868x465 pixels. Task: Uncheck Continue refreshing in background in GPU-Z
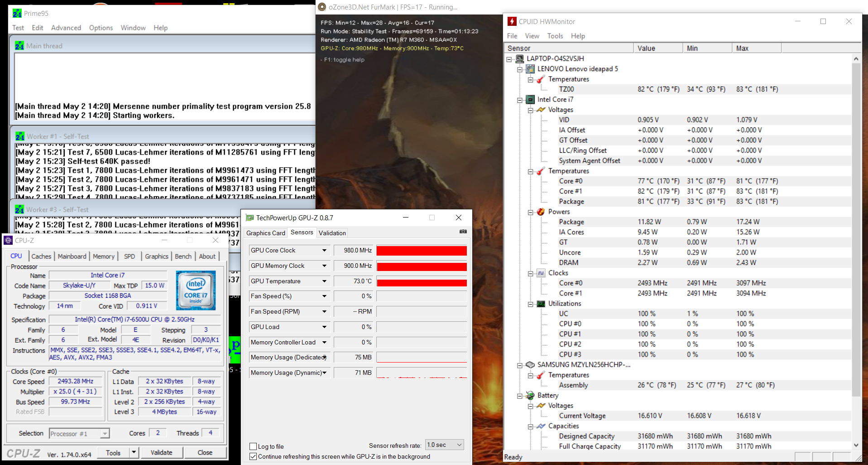253,456
